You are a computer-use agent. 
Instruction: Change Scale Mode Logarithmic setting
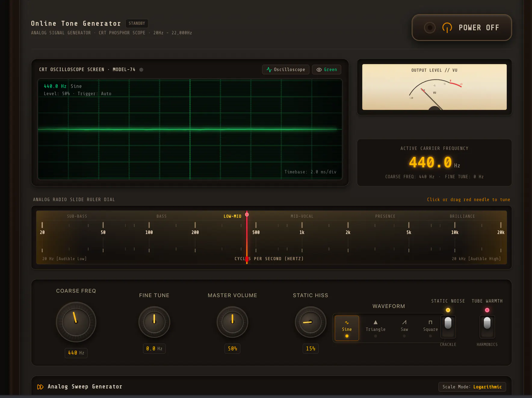click(x=472, y=387)
